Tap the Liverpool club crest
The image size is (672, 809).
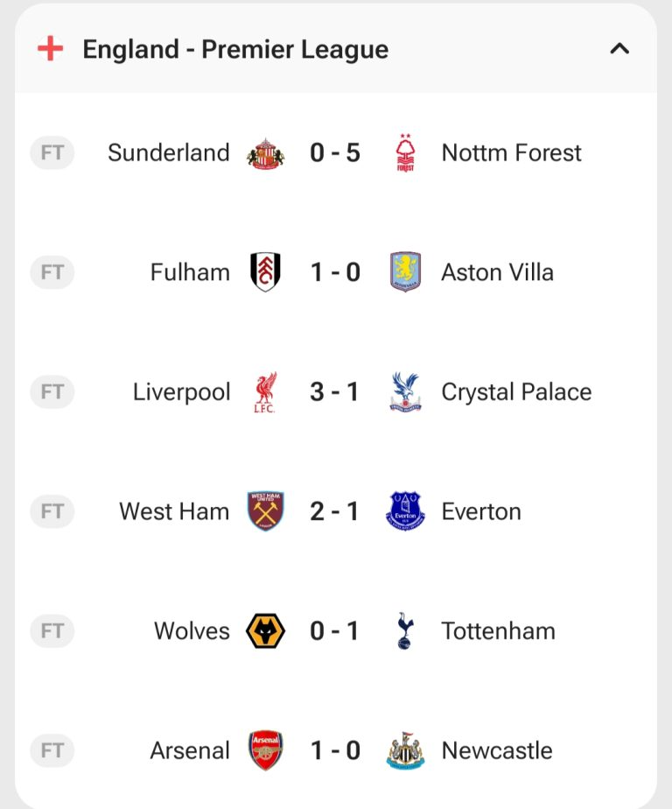click(x=265, y=392)
